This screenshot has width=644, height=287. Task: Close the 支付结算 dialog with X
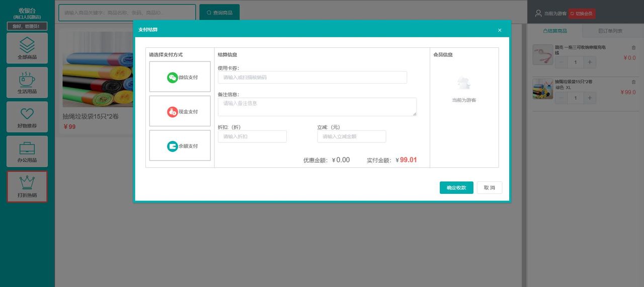pos(500,30)
